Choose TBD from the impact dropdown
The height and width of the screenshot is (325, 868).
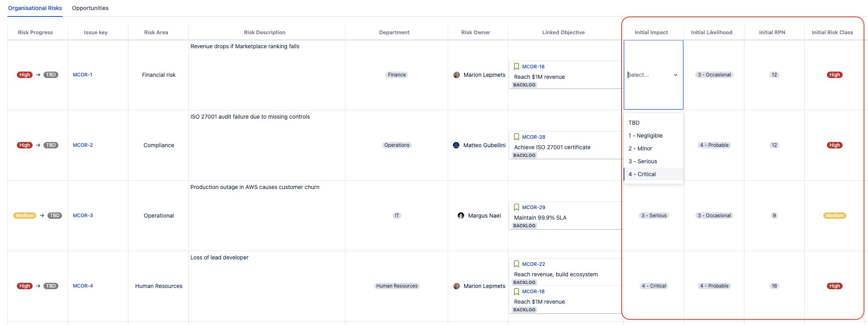pos(653,123)
